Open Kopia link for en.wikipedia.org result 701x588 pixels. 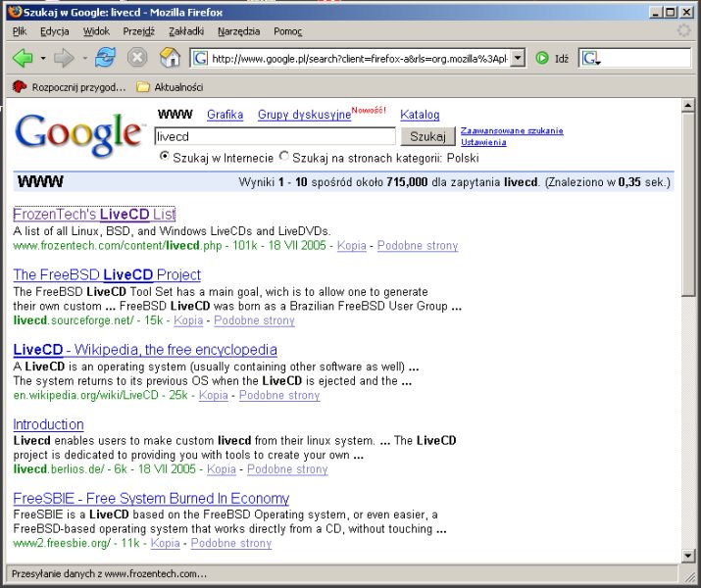click(214, 395)
